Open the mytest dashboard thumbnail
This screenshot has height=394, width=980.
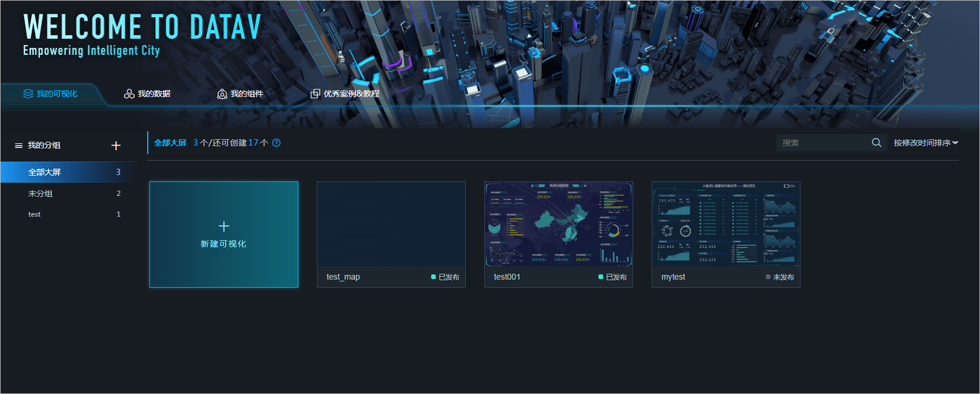(x=726, y=224)
